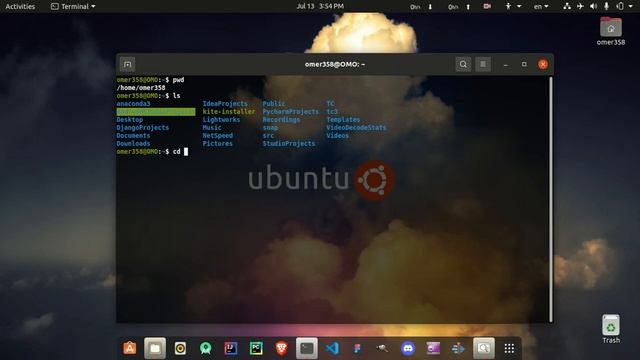
Task: Click the 'kite-installer' entry
Action: click(x=229, y=112)
